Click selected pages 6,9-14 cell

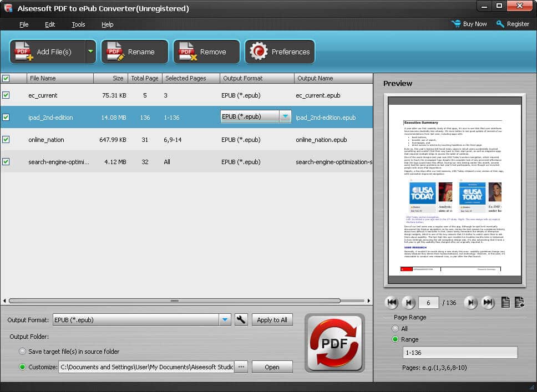click(173, 140)
